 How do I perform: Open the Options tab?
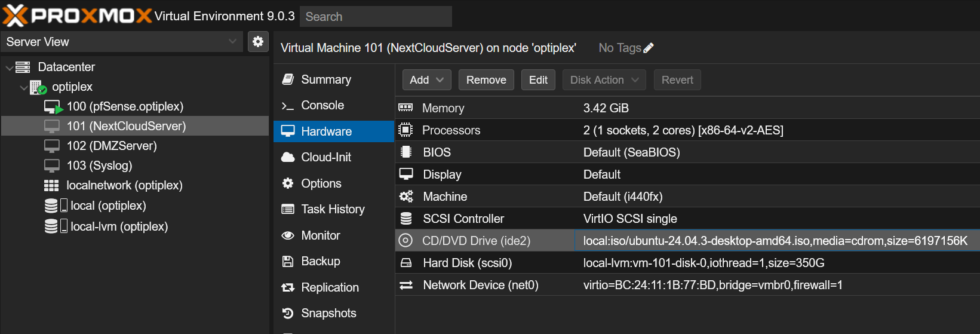[334, 183]
